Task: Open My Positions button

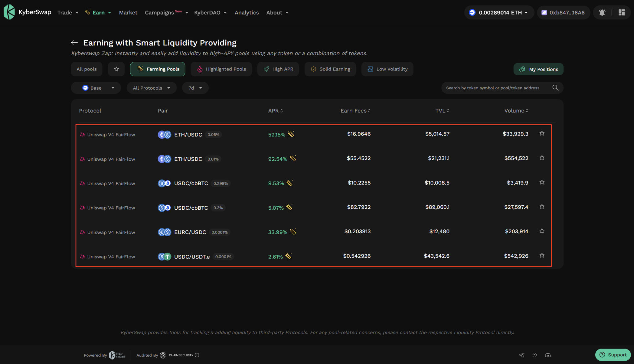Action: [x=538, y=69]
